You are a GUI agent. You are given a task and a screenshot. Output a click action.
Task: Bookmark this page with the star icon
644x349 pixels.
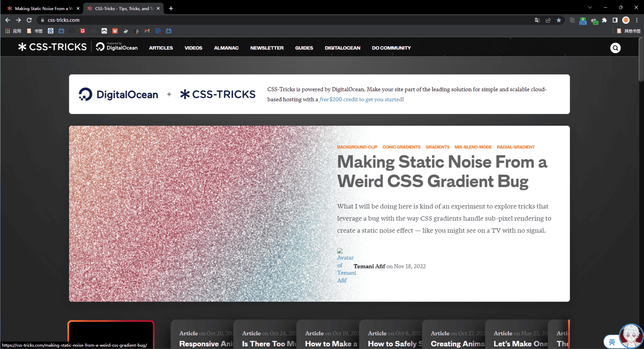click(559, 20)
